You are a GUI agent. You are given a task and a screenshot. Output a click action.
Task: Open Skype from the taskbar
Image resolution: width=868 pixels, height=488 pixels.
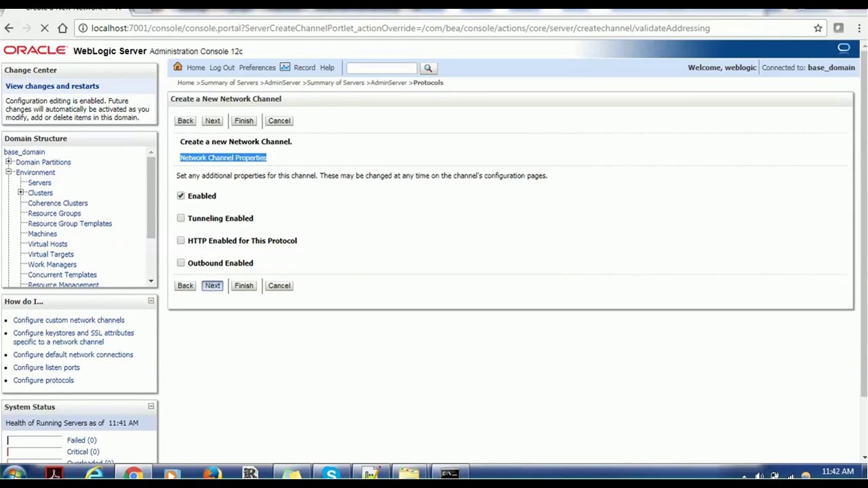tap(331, 474)
